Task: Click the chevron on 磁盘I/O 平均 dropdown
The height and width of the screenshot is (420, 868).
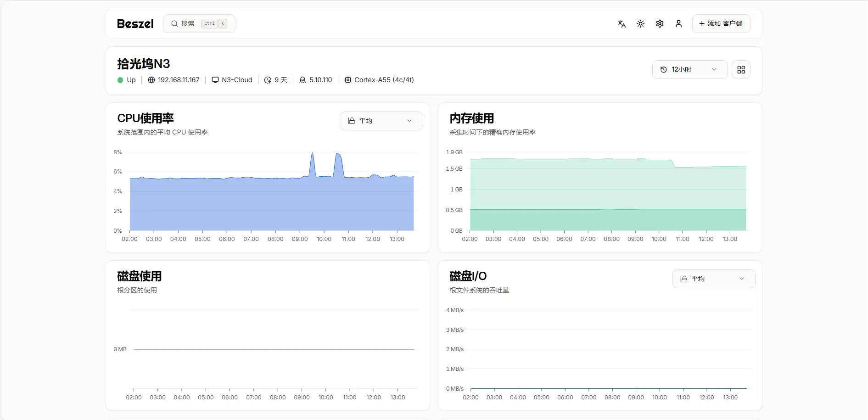Action: pos(742,279)
